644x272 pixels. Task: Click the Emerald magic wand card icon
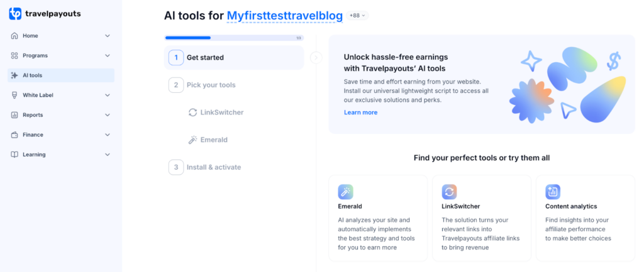tap(345, 192)
